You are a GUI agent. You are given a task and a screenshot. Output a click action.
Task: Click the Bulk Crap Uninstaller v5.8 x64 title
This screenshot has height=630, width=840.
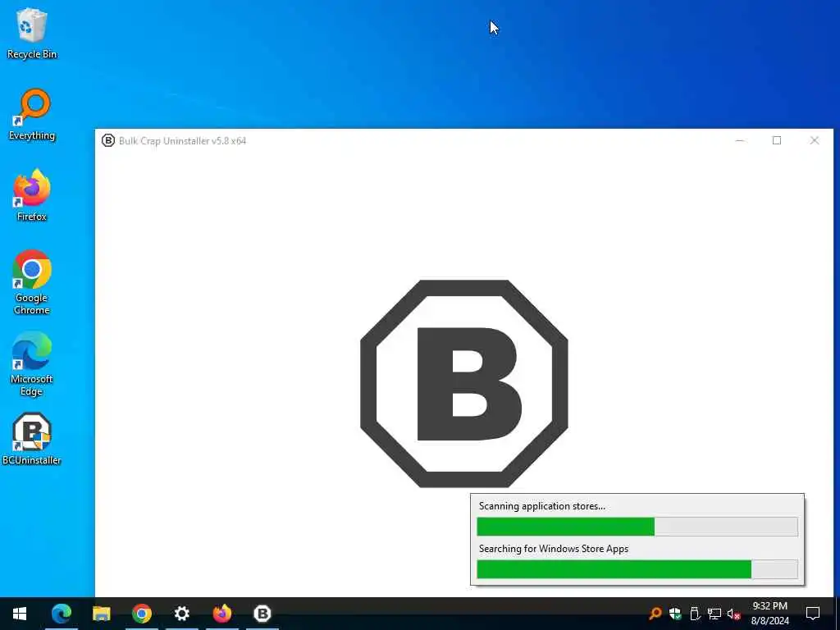182,141
